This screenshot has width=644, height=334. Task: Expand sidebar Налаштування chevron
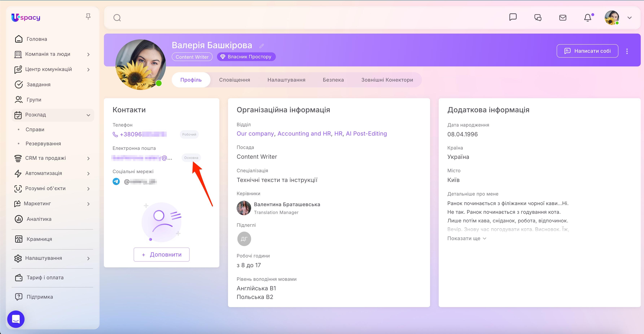(x=88, y=258)
